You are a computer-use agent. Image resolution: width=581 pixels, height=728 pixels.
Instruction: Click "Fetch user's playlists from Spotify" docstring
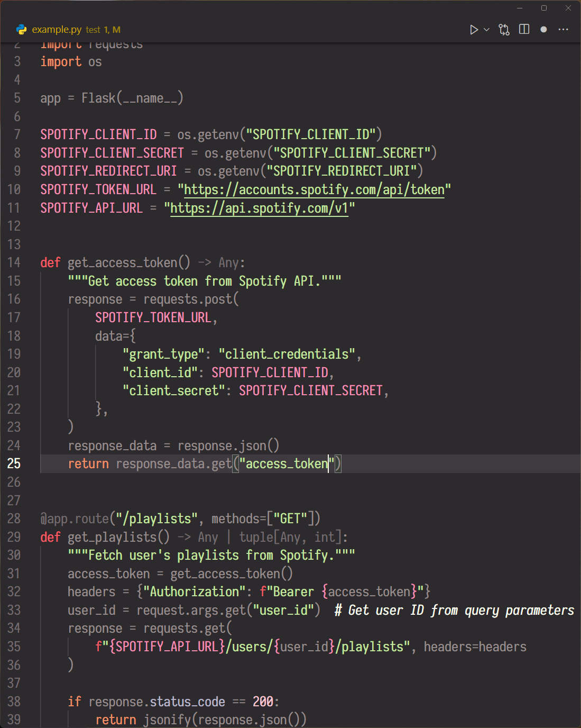(211, 556)
